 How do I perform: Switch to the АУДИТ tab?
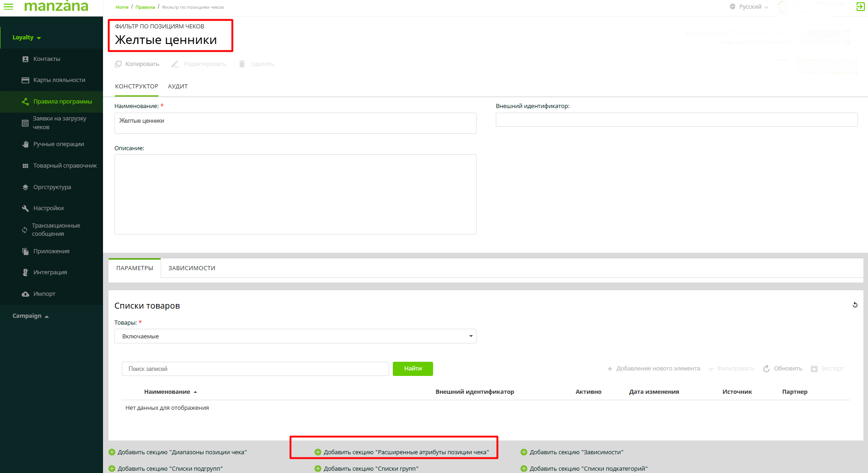(178, 87)
